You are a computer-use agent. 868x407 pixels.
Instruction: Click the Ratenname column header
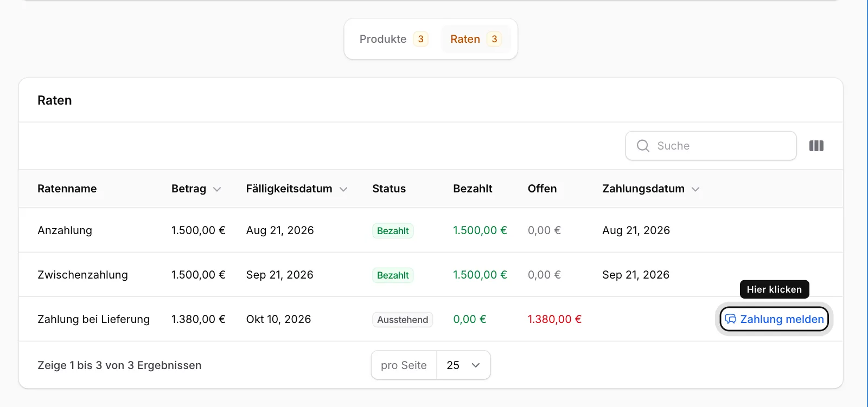[x=67, y=189]
